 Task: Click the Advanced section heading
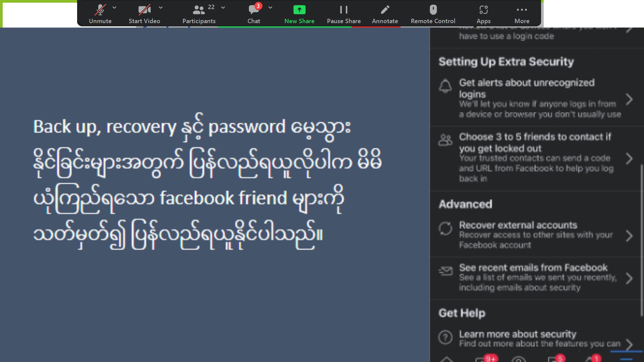pyautogui.click(x=466, y=204)
